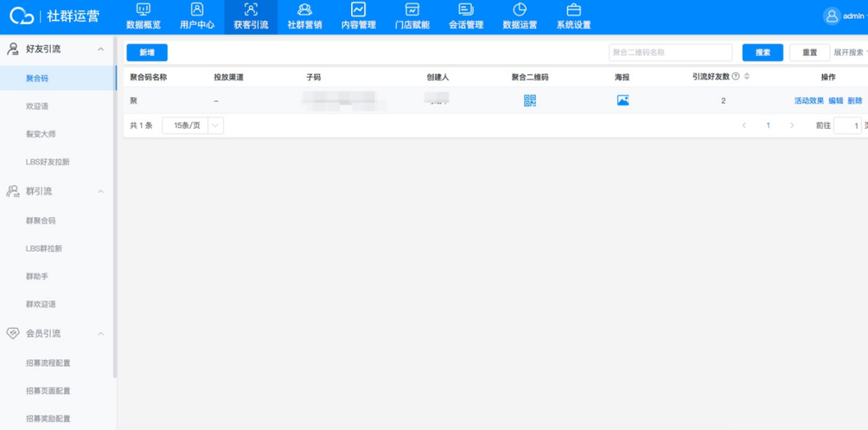Open the 会话管理 navigation icon
This screenshot has width=868, height=430.
pyautogui.click(x=466, y=10)
